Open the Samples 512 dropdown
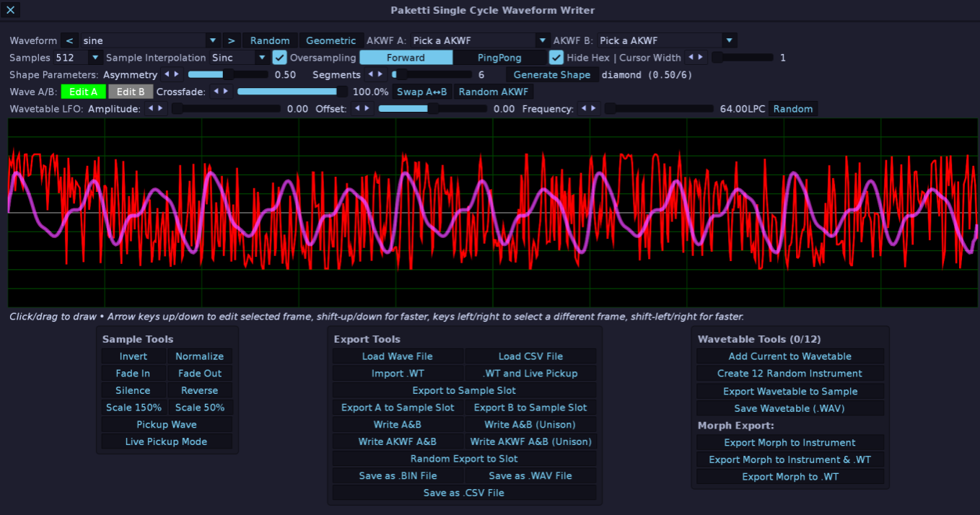This screenshot has height=515, width=980. pos(78,58)
